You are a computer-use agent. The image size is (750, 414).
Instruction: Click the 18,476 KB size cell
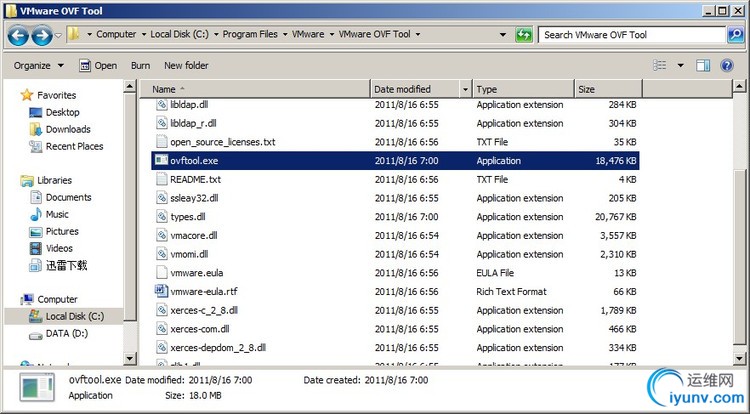click(616, 161)
